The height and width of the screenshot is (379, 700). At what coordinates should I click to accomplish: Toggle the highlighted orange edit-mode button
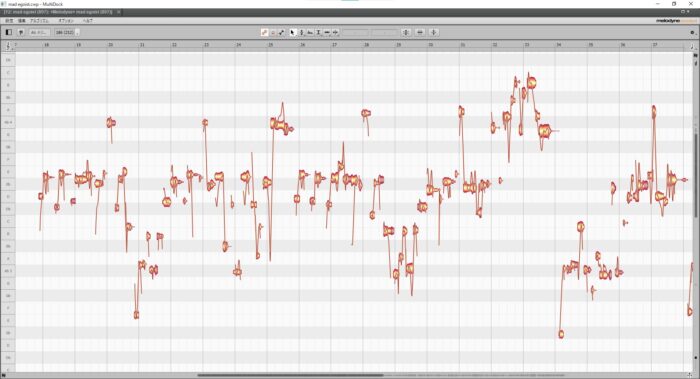coord(264,33)
